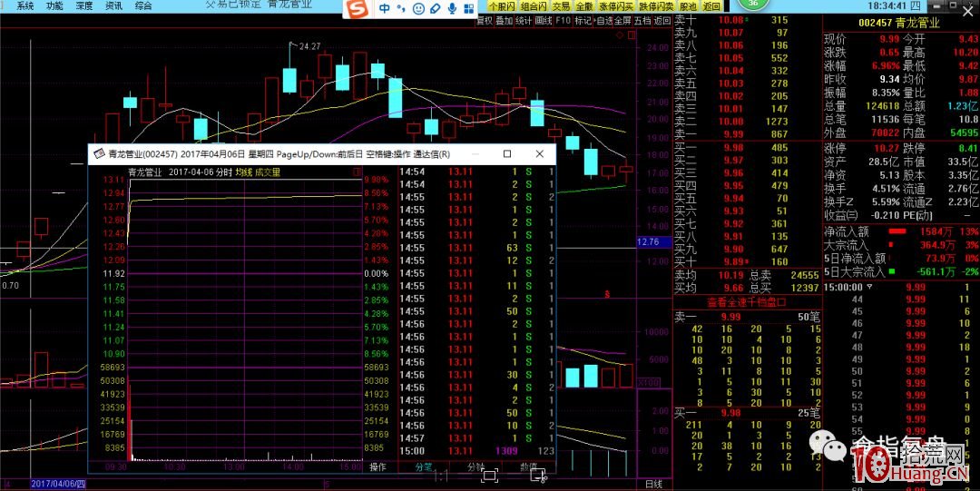
Task: Click the 2017/04/06/四 date marker
Action: click(58, 484)
